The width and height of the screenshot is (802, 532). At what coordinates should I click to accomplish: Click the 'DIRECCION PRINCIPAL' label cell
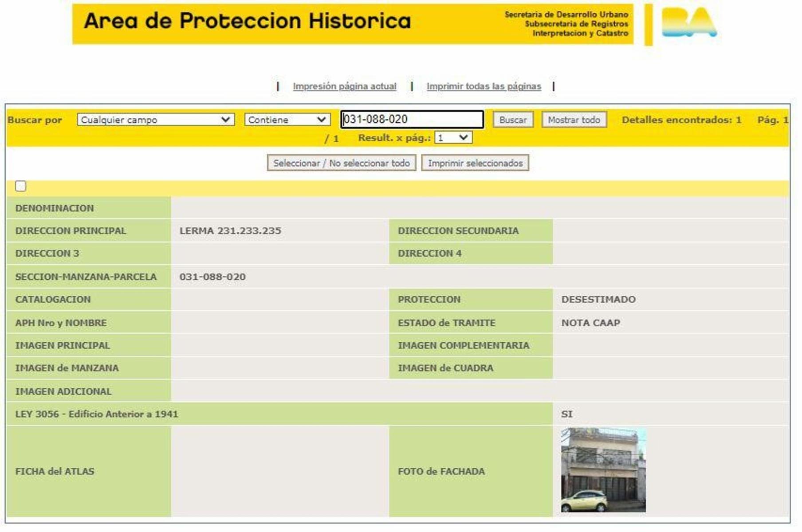click(x=89, y=231)
